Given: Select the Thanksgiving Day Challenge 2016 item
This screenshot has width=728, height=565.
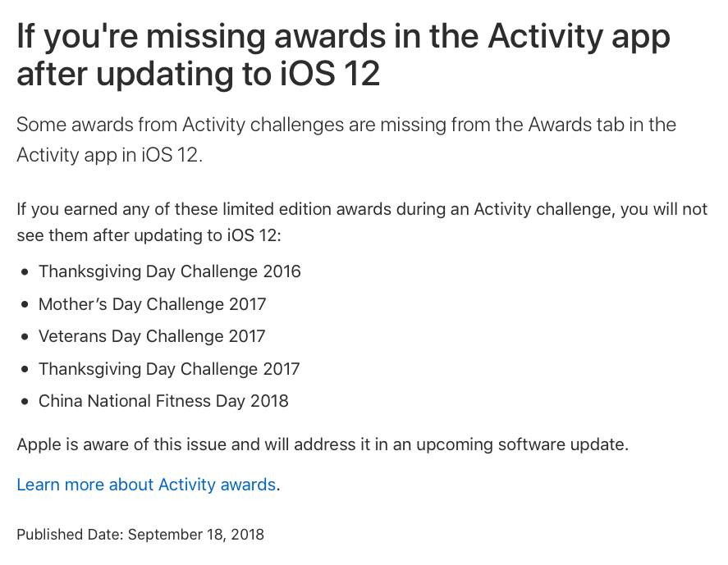Looking at the screenshot, I should coord(169,271).
